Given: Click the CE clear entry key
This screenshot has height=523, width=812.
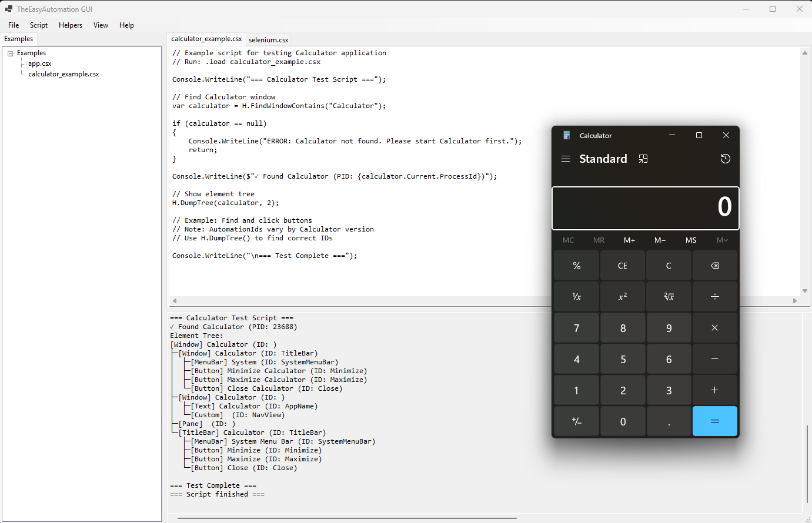Looking at the screenshot, I should [x=623, y=266].
